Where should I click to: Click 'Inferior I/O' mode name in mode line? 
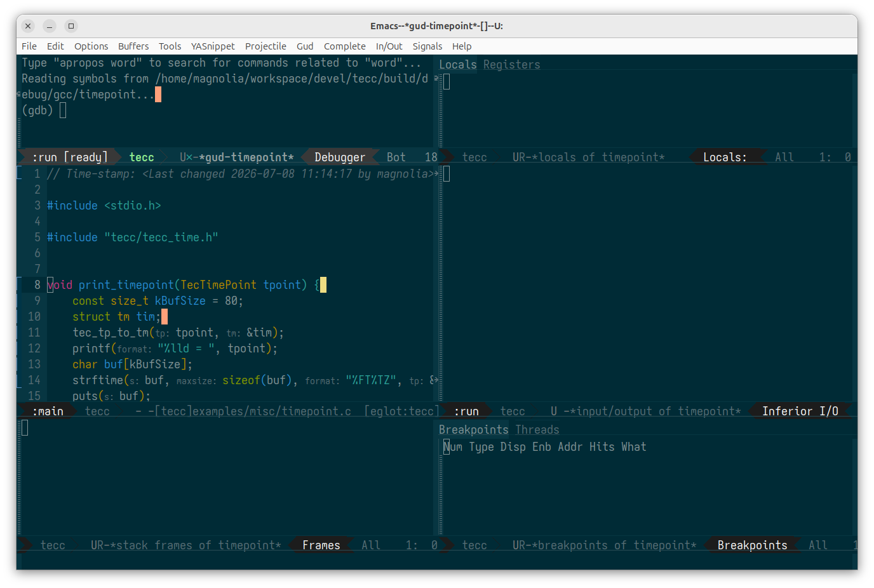800,411
